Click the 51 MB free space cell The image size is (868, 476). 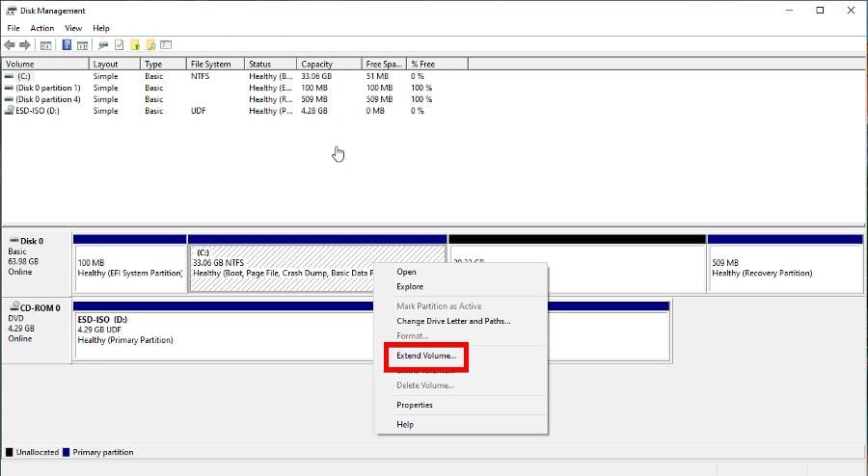[x=377, y=76]
